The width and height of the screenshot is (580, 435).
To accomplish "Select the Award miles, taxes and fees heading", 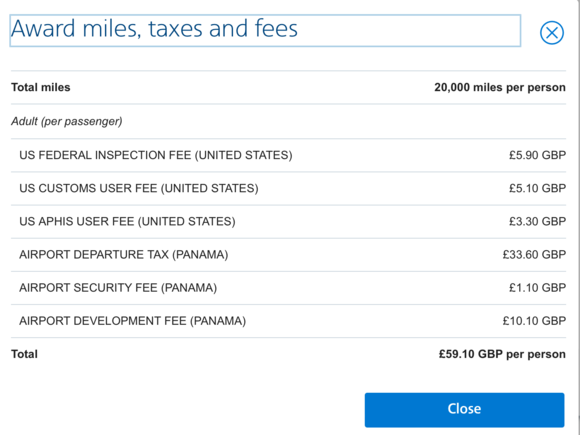I will tap(154, 28).
